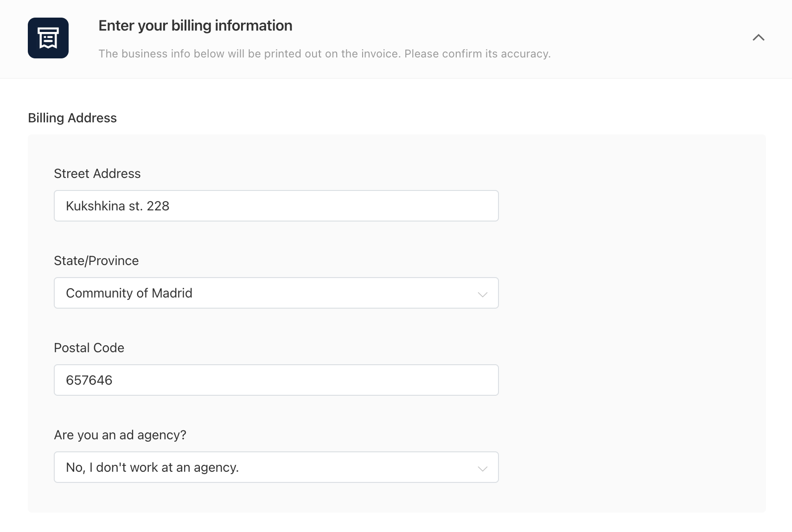Click the "Street Address" field label
This screenshot has width=792, height=532.
97,173
